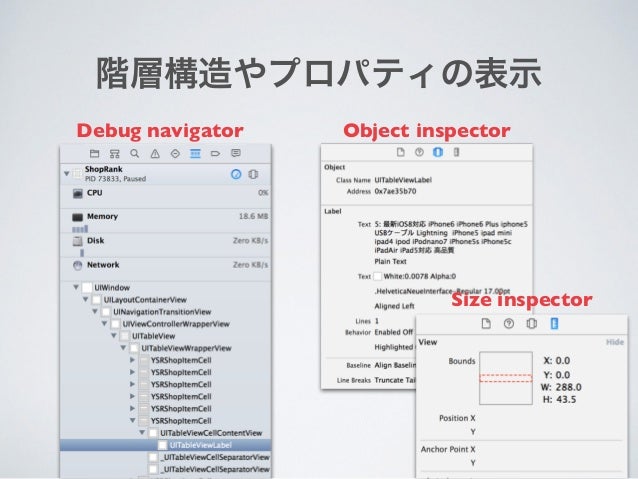Click the view hierarchy icon beside ShopRank
The width and height of the screenshot is (638, 479).
coord(253,174)
